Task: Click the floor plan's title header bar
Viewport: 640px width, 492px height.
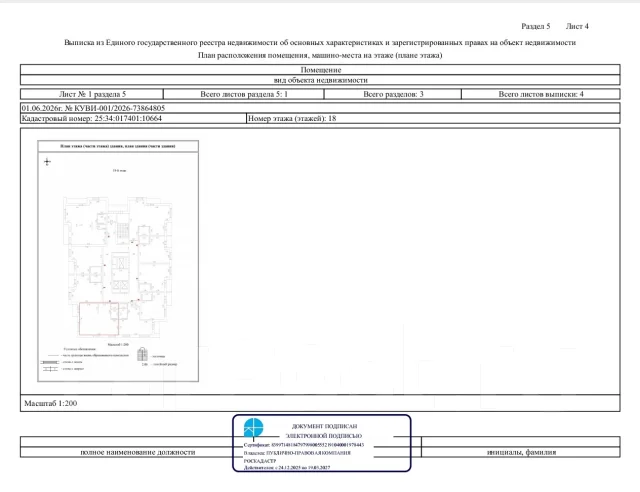Action: tap(118, 146)
